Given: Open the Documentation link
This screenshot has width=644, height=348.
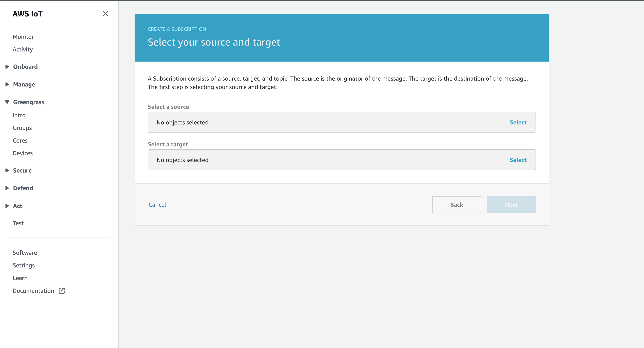Looking at the screenshot, I should [x=33, y=291].
